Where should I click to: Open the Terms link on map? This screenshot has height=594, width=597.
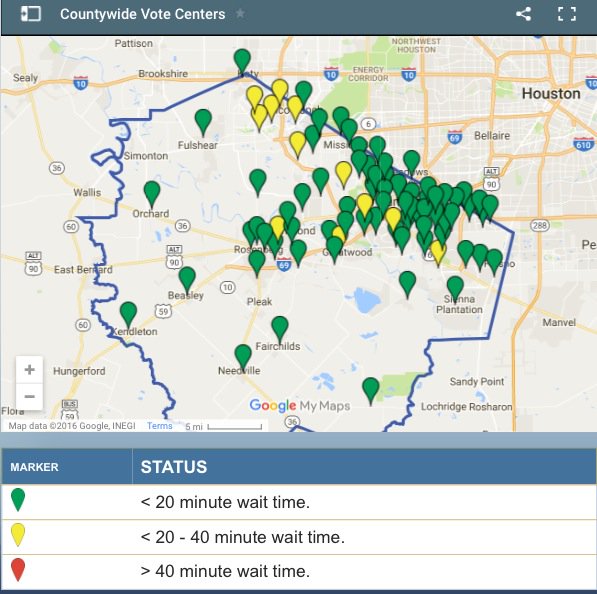click(160, 426)
